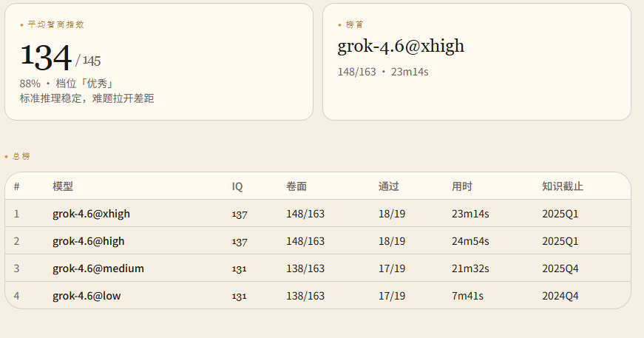Image resolution: width=644 pixels, height=338 pixels.
Task: Open the grok-4.6@high model row
Action: coord(318,240)
